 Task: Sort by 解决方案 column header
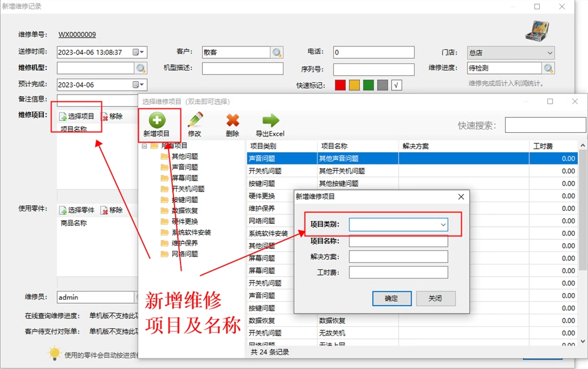click(464, 146)
